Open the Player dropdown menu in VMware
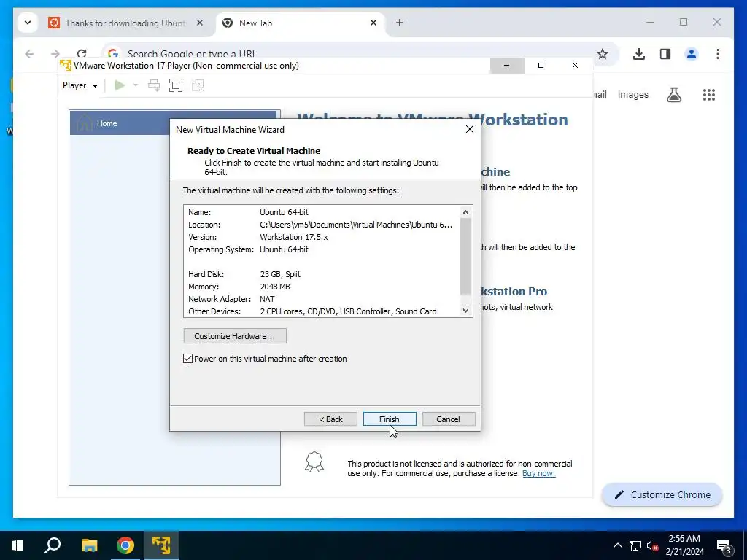Viewport: 747px width, 560px height. click(80, 85)
